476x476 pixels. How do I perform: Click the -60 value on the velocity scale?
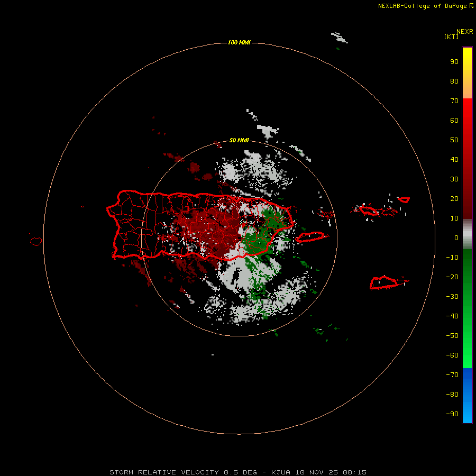coord(452,355)
